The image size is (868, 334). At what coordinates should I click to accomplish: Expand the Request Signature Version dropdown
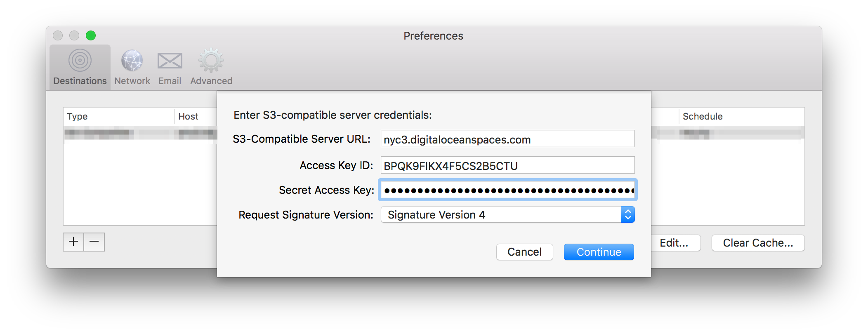pos(507,214)
